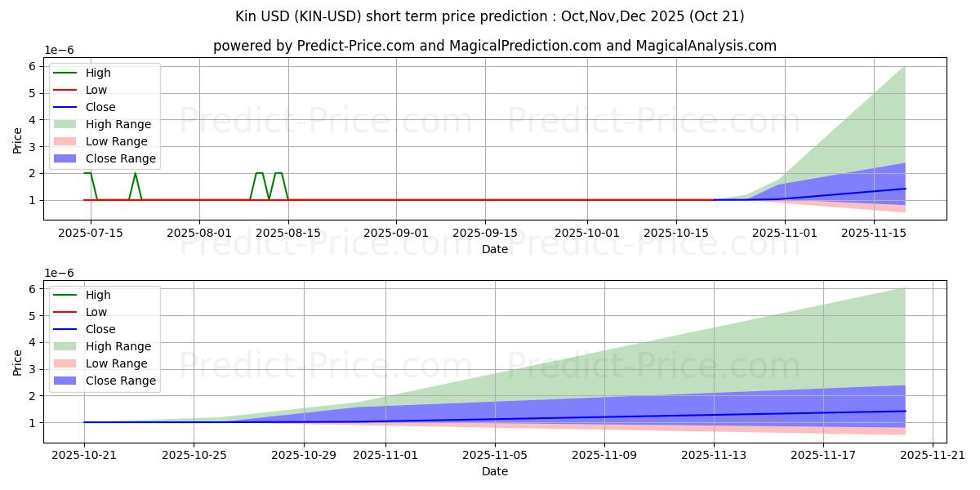This screenshot has width=980, height=490.
Task: Click the 1e−6 exponent label above top chart
Action: [x=57, y=50]
